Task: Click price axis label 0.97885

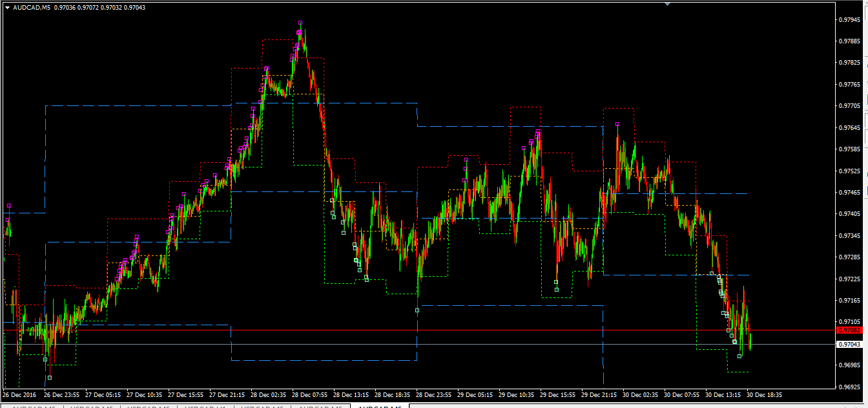Action: [x=849, y=41]
